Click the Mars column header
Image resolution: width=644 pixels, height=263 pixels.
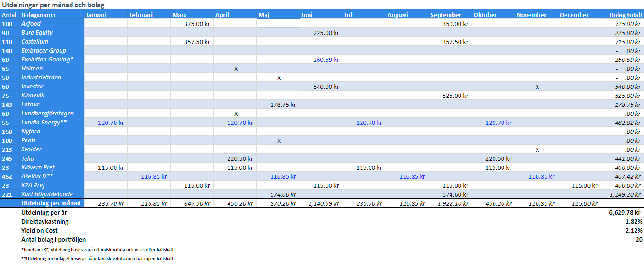click(x=192, y=15)
